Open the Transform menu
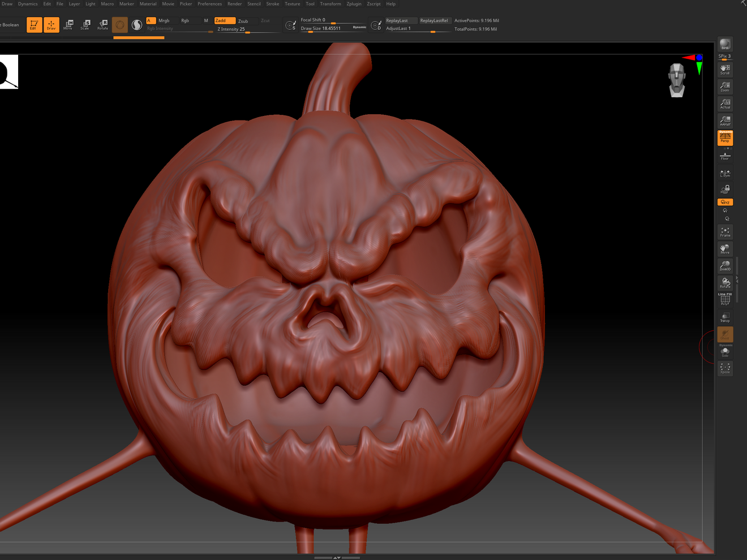This screenshot has width=747, height=560. click(x=330, y=4)
